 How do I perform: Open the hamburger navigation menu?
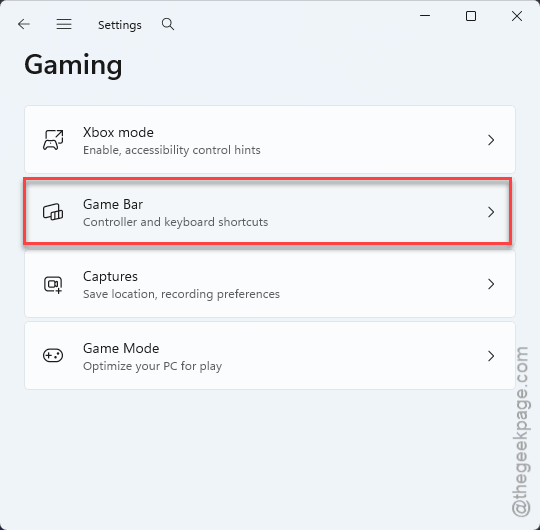[x=64, y=24]
